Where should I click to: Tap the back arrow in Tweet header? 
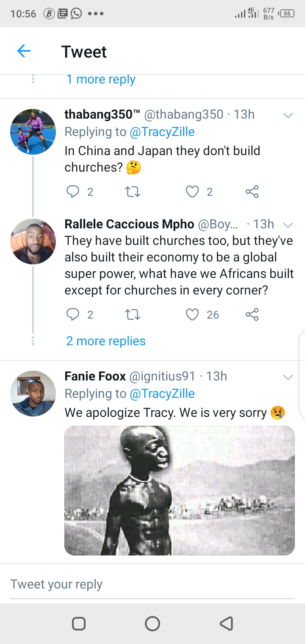point(24,52)
